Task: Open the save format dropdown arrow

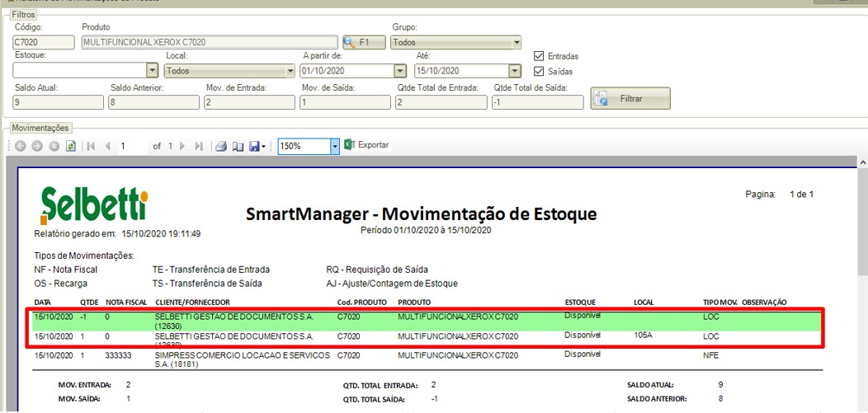Action: (263, 147)
